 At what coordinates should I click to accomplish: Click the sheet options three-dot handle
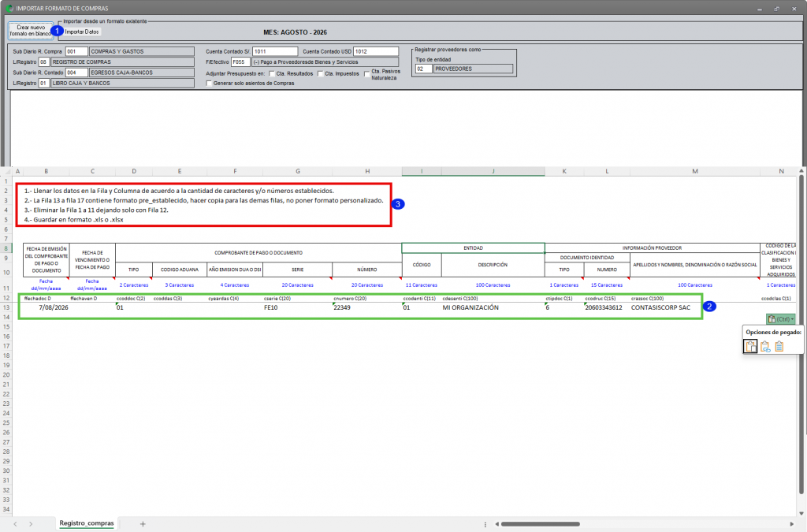pos(485,524)
